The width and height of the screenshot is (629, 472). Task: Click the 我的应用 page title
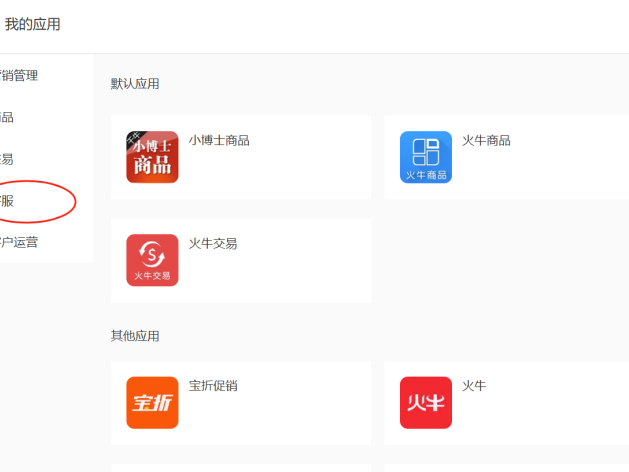32,24
